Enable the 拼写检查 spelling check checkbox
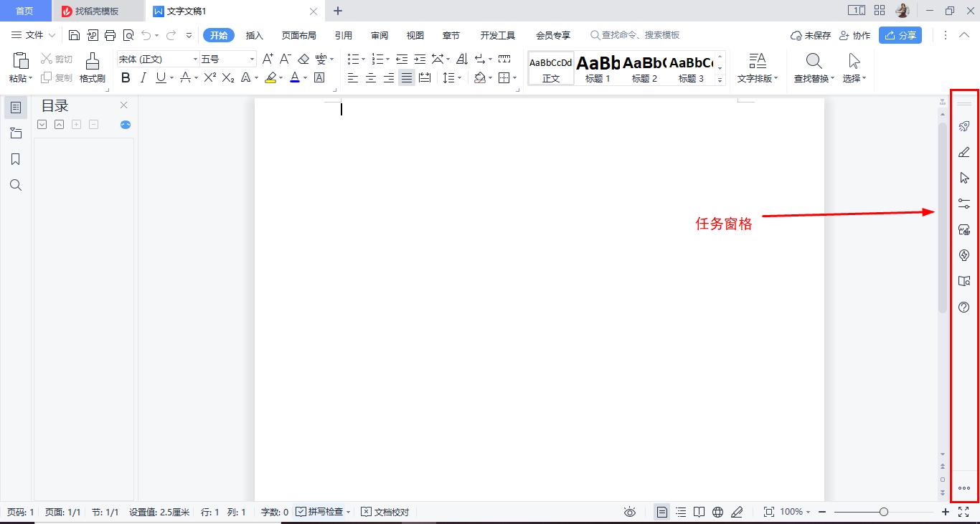 (x=301, y=512)
